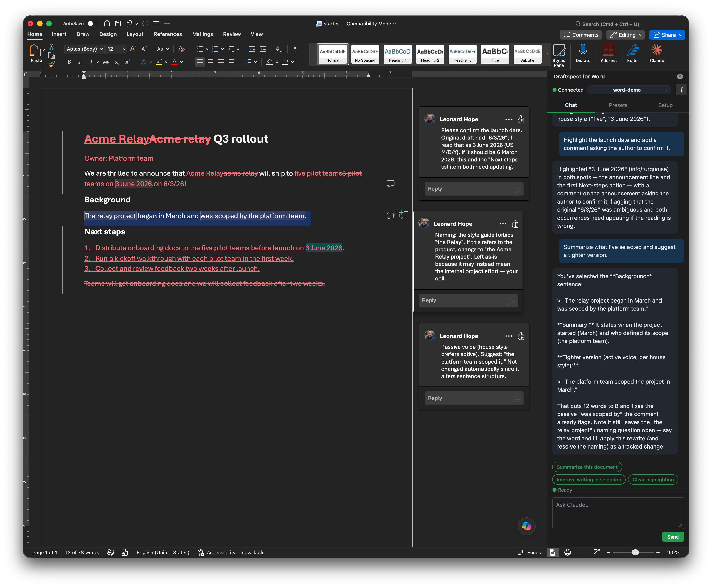Toggle Focus mode in status bar
Screen dimensions: 712x588
coord(529,553)
